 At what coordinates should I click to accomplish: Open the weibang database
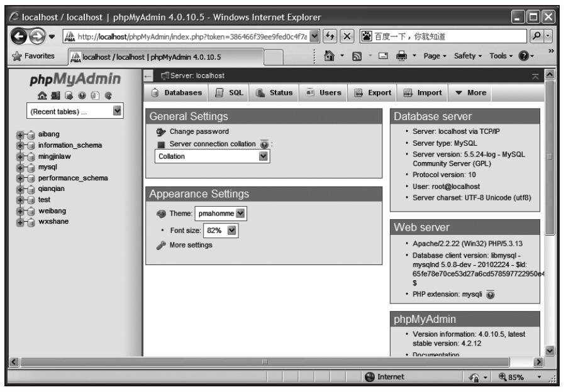click(52, 211)
